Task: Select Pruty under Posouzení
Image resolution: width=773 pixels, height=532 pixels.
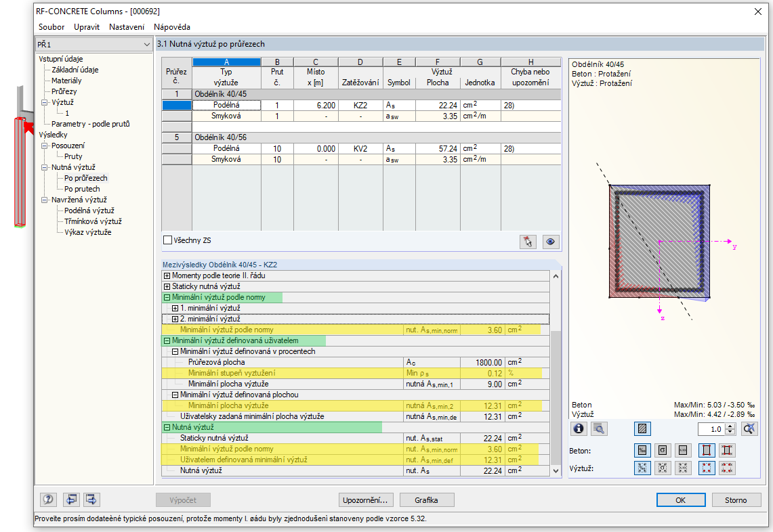Action: (x=73, y=156)
